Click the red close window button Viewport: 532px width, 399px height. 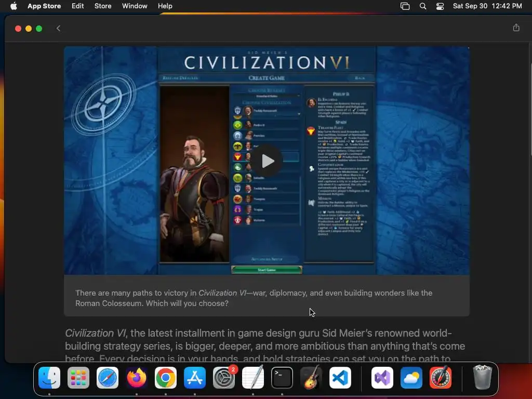click(18, 29)
